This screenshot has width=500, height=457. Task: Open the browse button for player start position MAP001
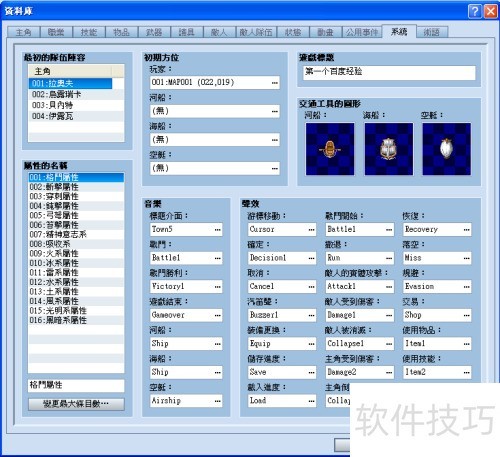tap(275, 83)
